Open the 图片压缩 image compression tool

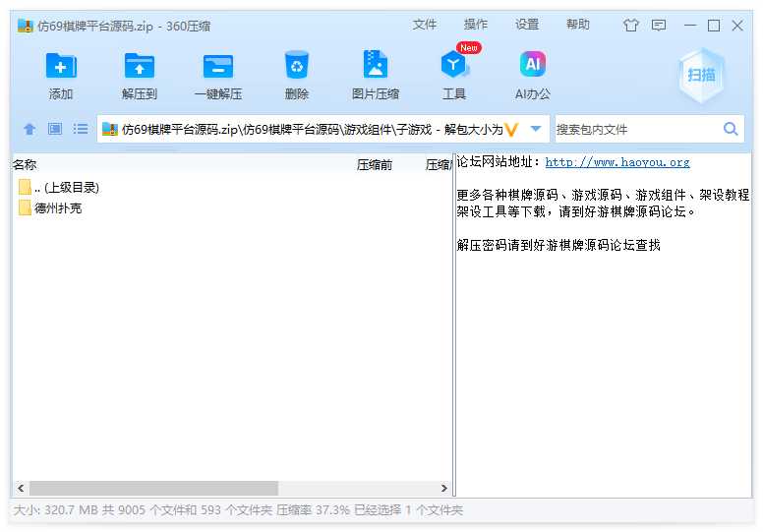376,65
